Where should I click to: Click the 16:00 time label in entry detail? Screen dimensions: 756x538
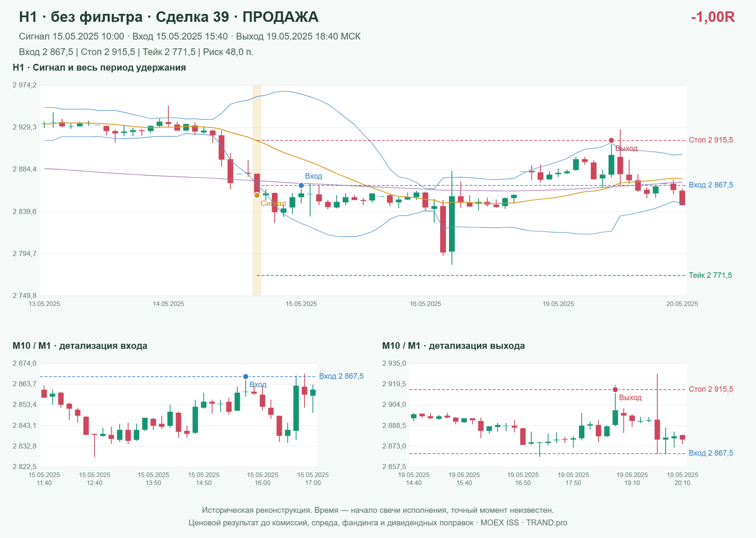[x=262, y=483]
